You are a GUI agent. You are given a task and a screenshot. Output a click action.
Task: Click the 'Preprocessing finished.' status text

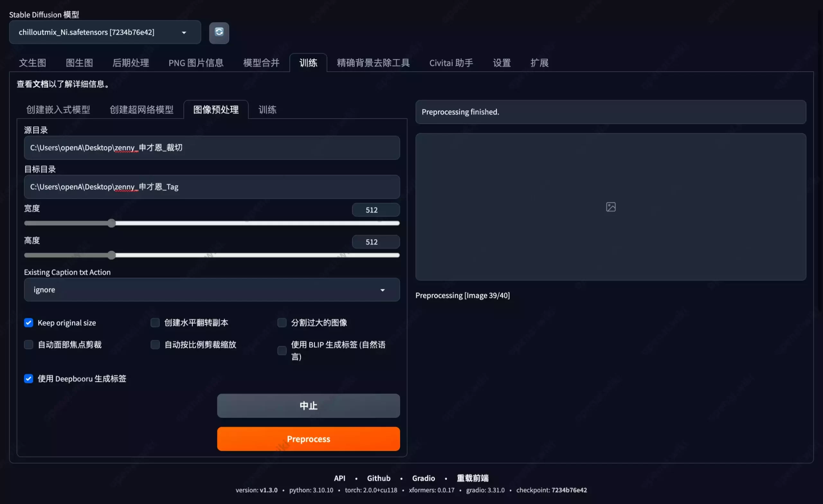click(x=460, y=112)
